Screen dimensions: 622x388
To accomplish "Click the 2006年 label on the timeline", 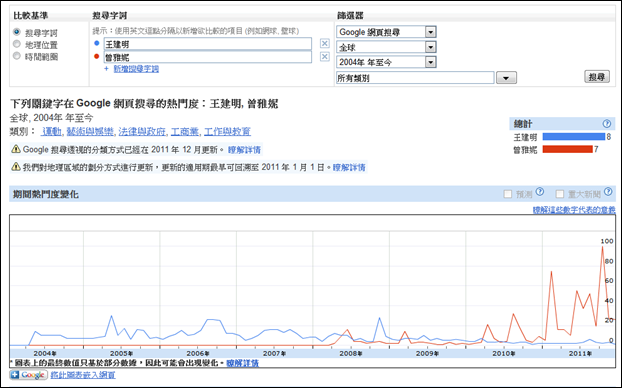I will [198, 353].
